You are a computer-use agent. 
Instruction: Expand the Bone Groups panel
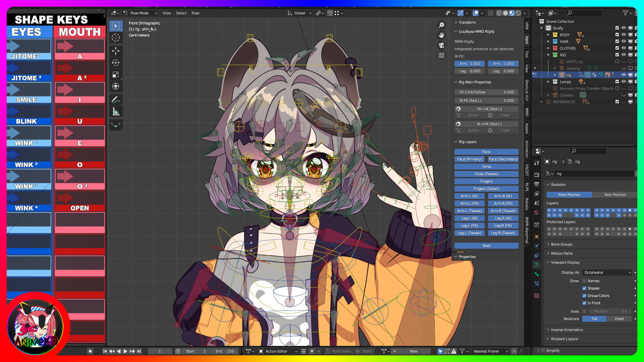click(x=561, y=244)
